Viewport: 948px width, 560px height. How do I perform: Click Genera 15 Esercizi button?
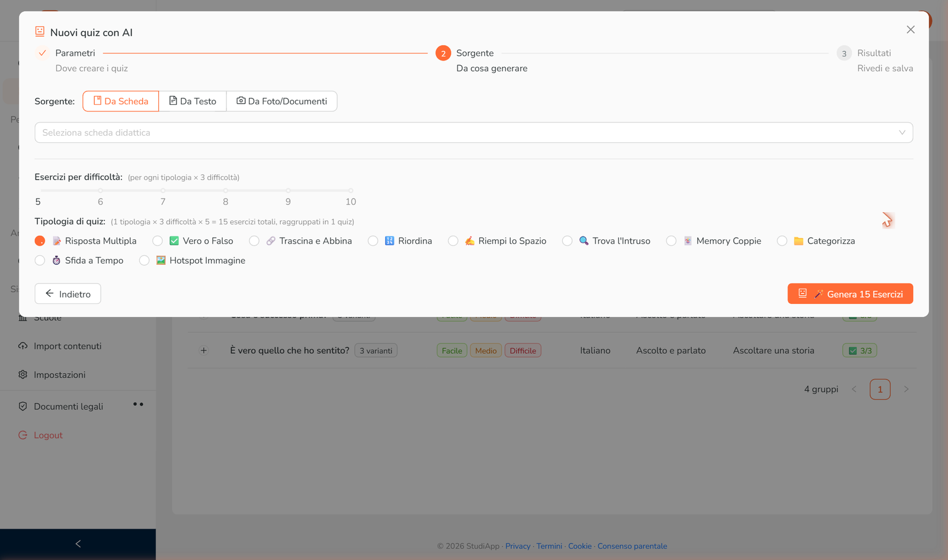coord(850,294)
